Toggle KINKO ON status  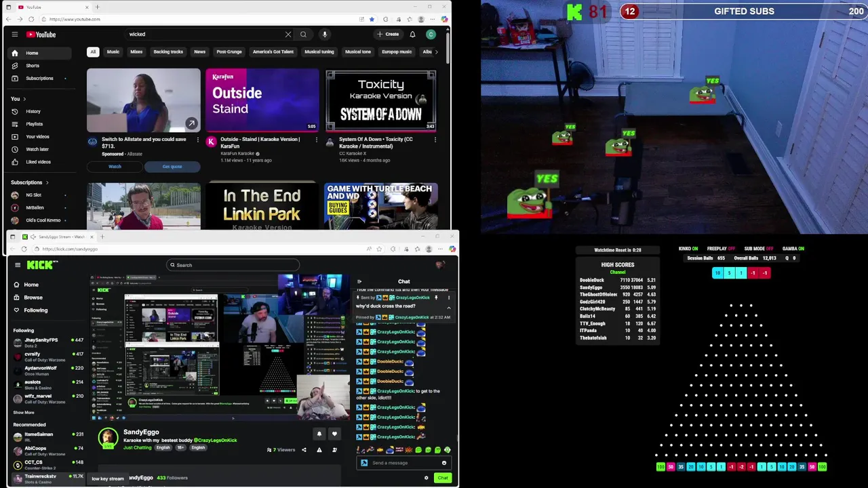point(688,249)
